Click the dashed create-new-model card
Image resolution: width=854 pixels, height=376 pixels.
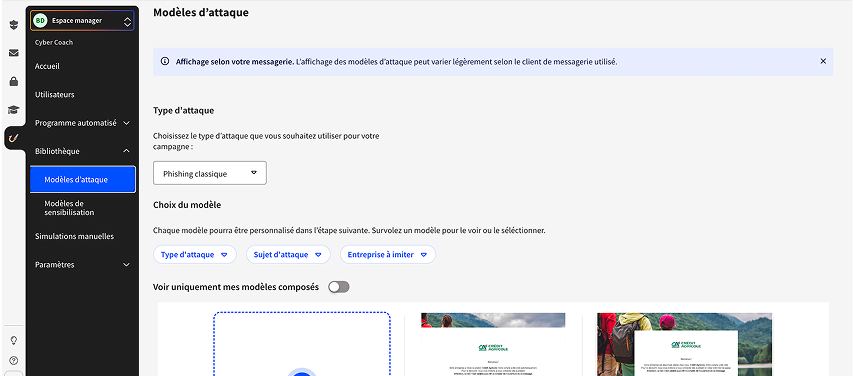[x=302, y=344]
